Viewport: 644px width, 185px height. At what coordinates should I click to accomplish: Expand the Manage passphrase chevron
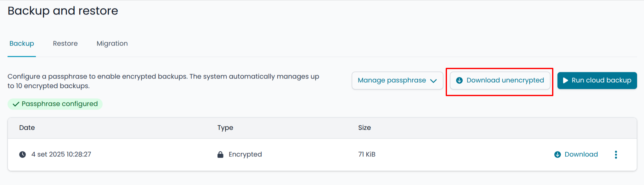pos(433,81)
